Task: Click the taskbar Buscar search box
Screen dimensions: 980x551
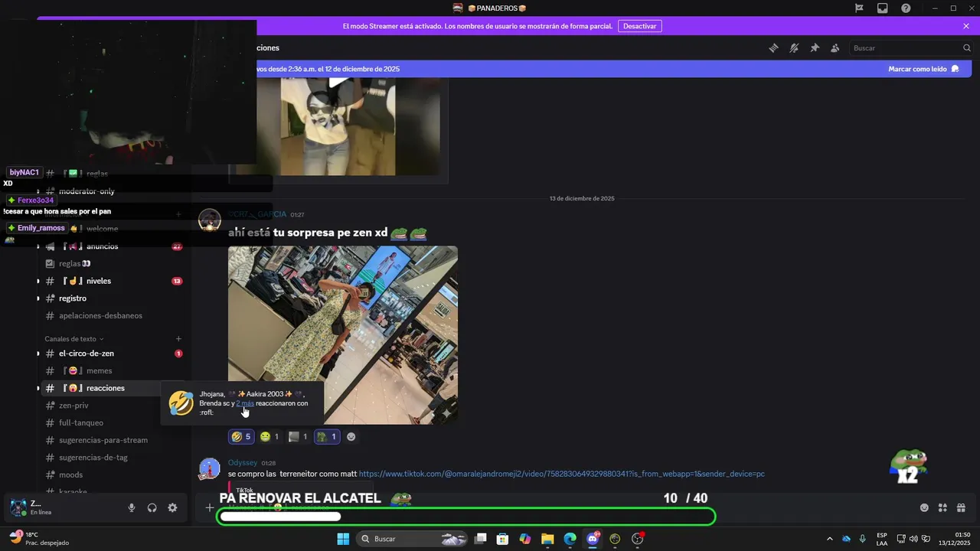Action: [x=413, y=539]
